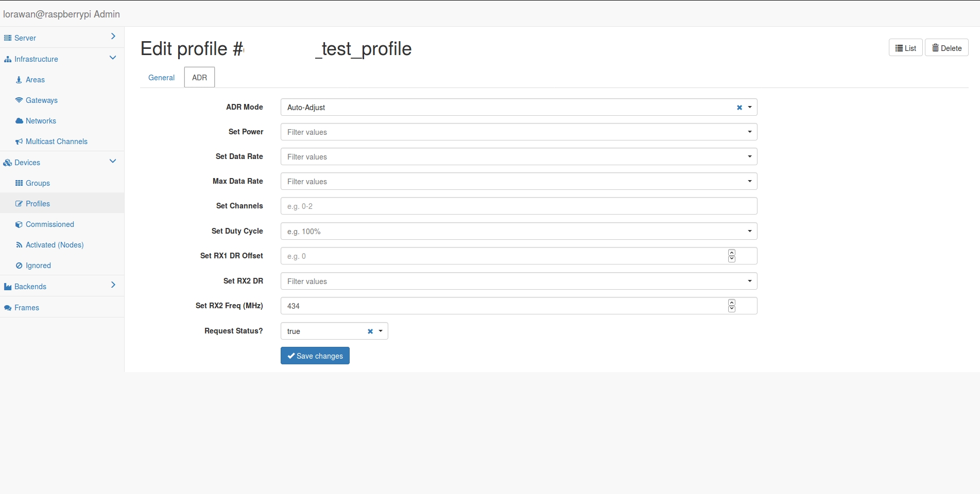The image size is (980, 494).
Task: Expand the Infrastructure section chevron
Action: pos(112,58)
